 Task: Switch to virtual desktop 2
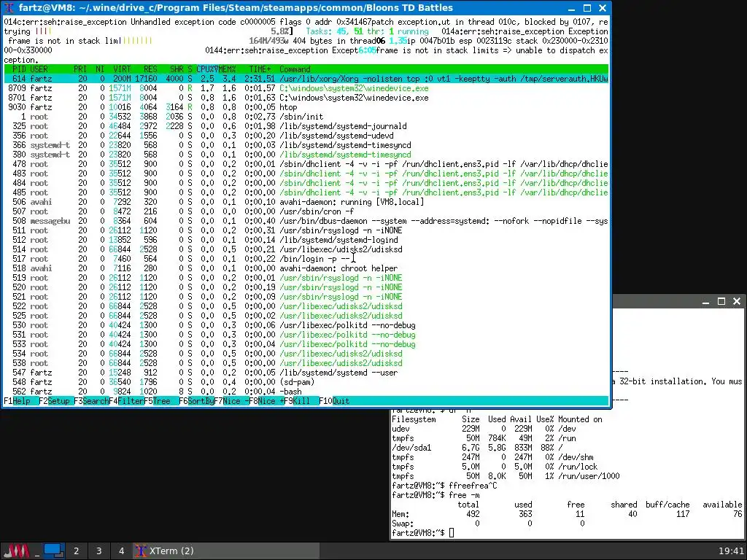(x=76, y=551)
